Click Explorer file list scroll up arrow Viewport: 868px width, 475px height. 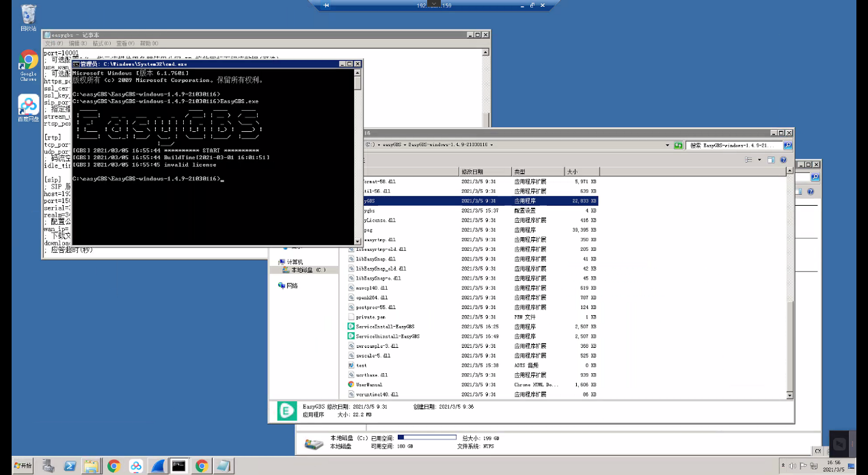790,171
